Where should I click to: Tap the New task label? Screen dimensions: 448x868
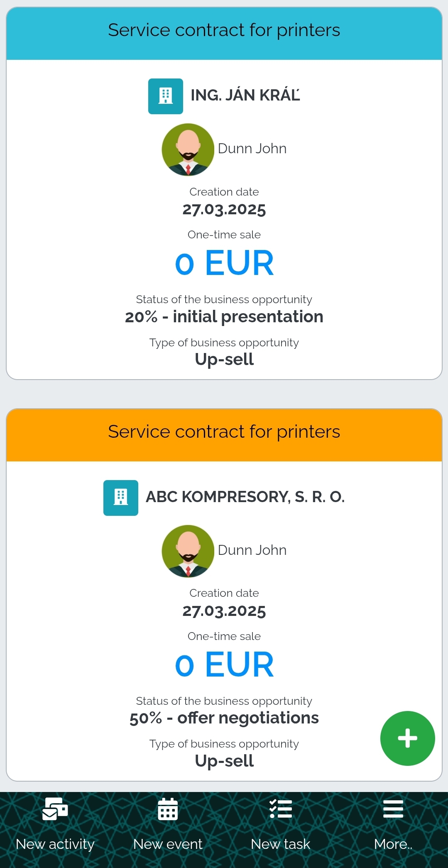click(281, 844)
